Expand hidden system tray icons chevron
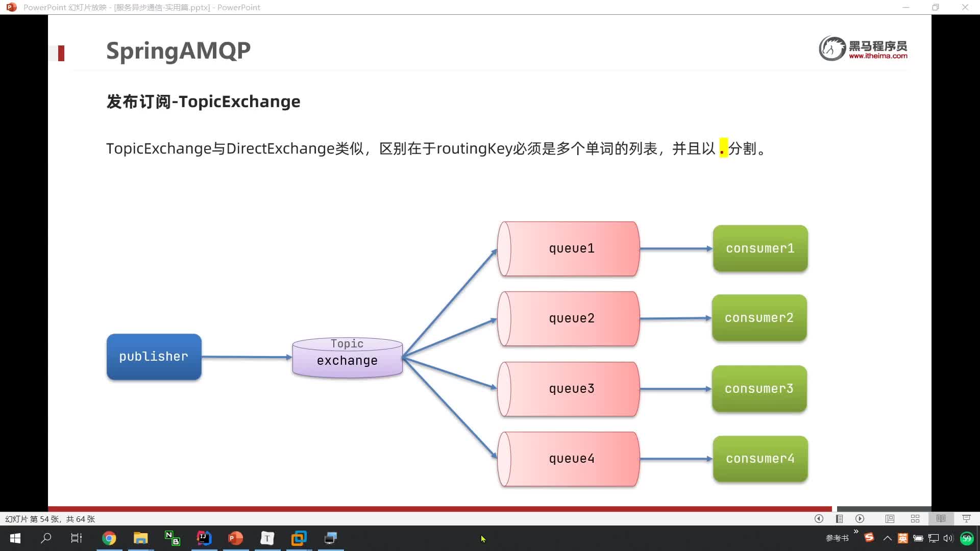The width and height of the screenshot is (980, 551). click(x=888, y=538)
